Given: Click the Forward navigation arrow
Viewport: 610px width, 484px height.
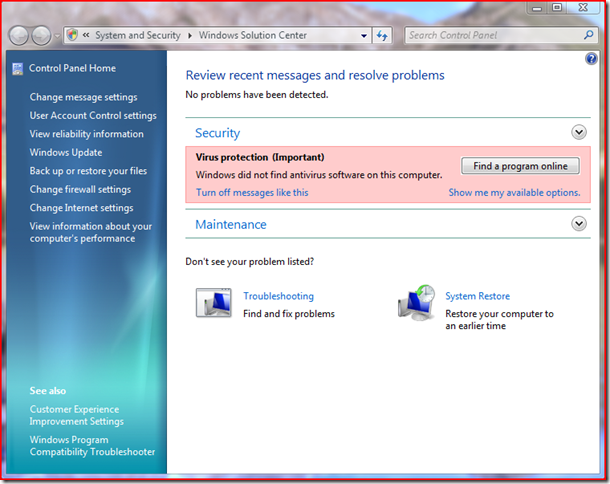Looking at the screenshot, I should (x=41, y=36).
